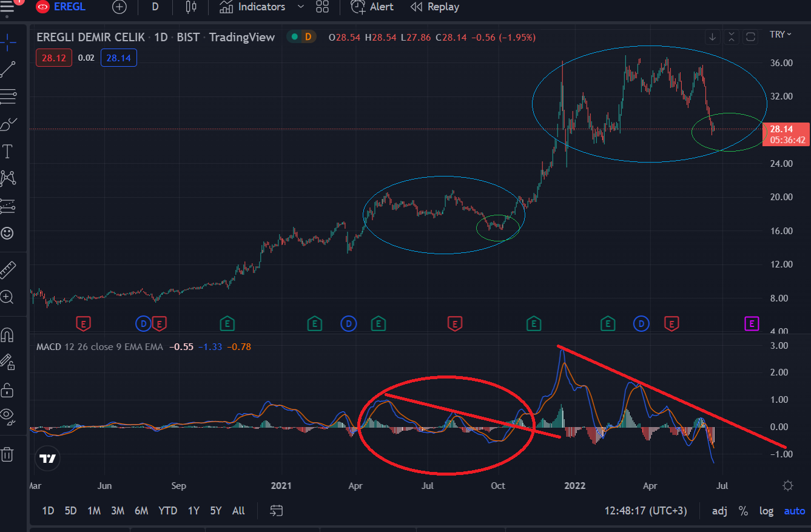
Task: Start bar Replay mode
Action: (x=434, y=7)
